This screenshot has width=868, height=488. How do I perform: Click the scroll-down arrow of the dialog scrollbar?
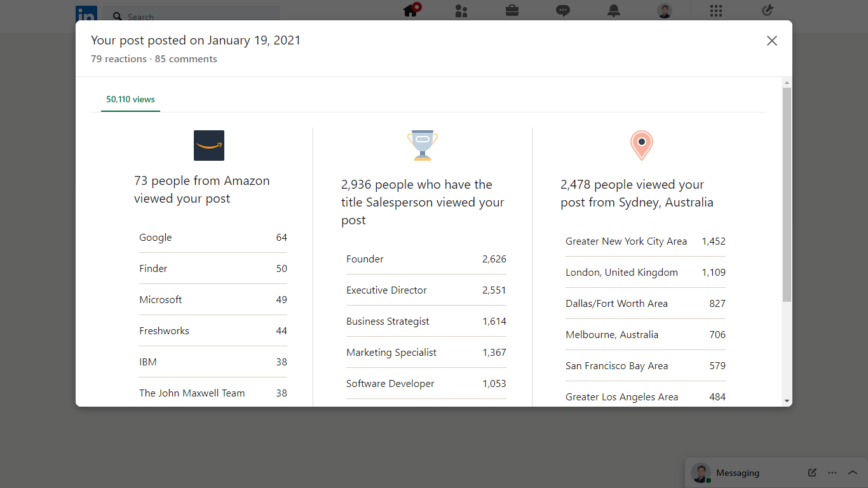tap(787, 402)
